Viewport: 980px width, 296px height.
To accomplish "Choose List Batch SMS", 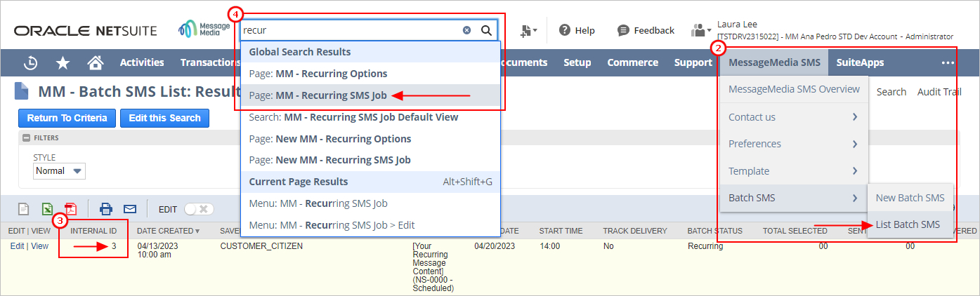I will coord(910,224).
